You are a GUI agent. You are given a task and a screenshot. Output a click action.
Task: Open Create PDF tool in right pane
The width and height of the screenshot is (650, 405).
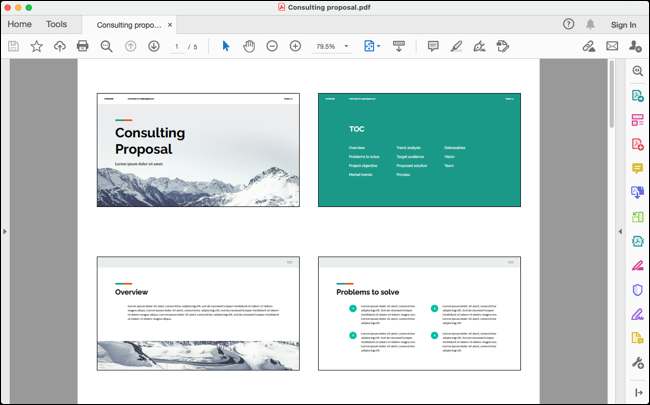coord(638,144)
